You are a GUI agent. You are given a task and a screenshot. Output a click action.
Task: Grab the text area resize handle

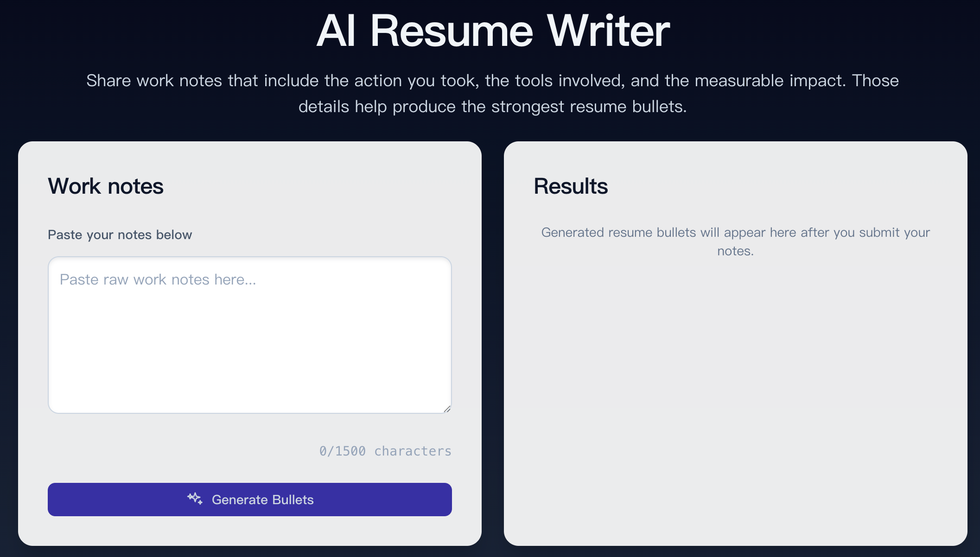(447, 409)
